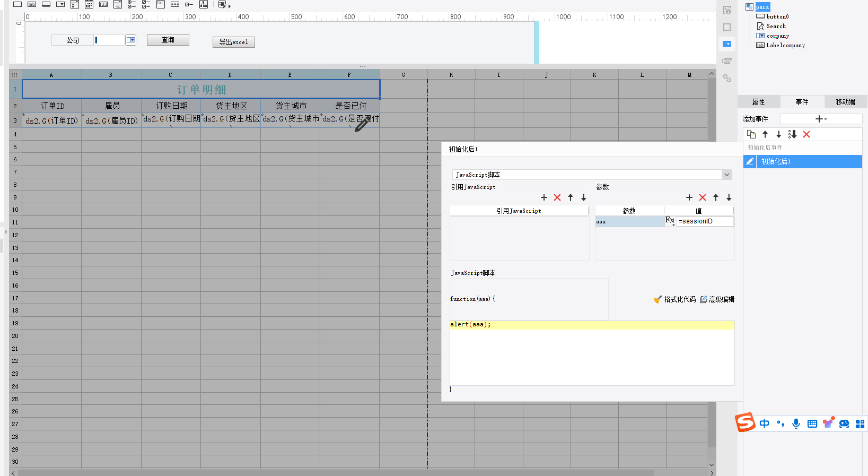Toggle Sogou Chinese/English mode 中
This screenshot has height=476, width=868.
point(764,423)
